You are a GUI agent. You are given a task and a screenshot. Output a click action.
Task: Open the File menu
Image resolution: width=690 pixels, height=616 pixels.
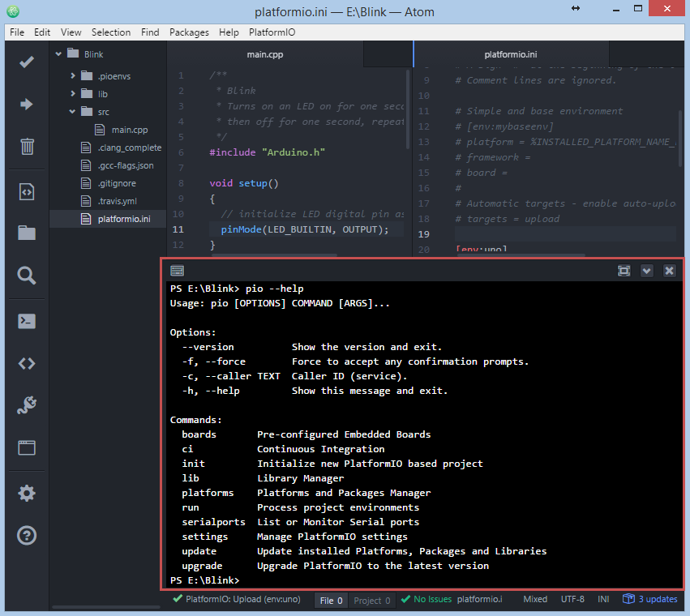pyautogui.click(x=17, y=32)
